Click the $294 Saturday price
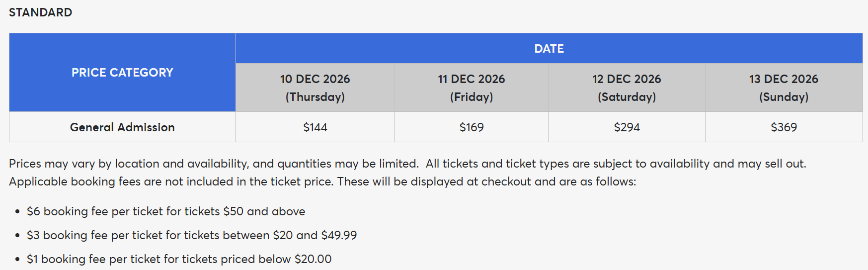This screenshot has height=270, width=868. pyautogui.click(x=627, y=127)
